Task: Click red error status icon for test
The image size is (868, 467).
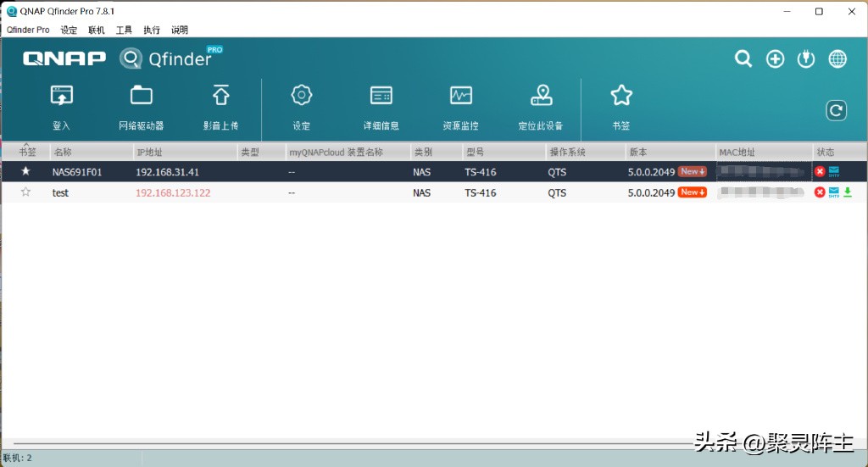Action: tap(820, 192)
